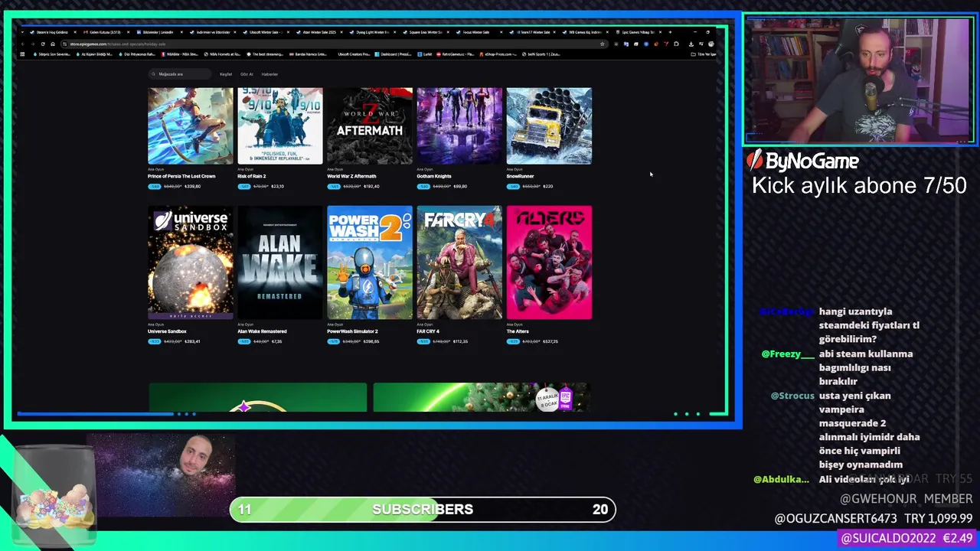Click the Gotham Knights title text
The height and width of the screenshot is (551, 980).
434,176
